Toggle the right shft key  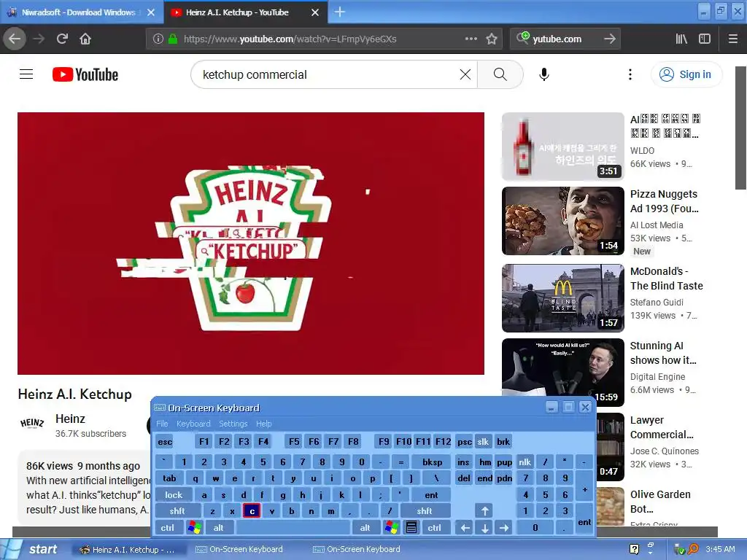click(425, 511)
